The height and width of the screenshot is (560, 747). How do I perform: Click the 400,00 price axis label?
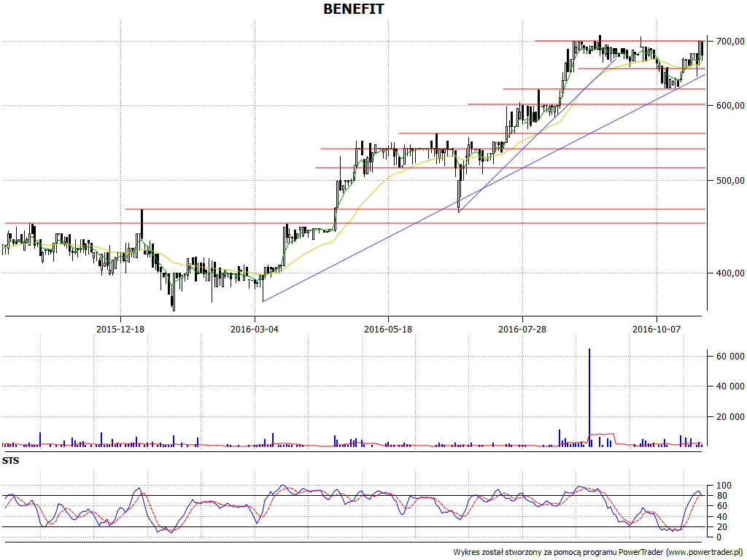[x=729, y=273]
